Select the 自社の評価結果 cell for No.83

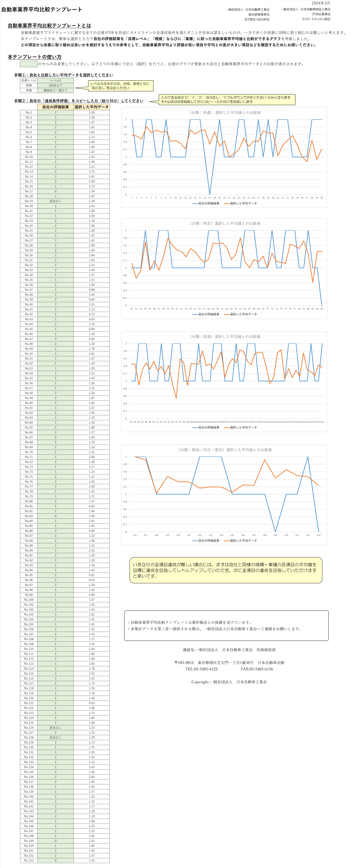point(56,516)
